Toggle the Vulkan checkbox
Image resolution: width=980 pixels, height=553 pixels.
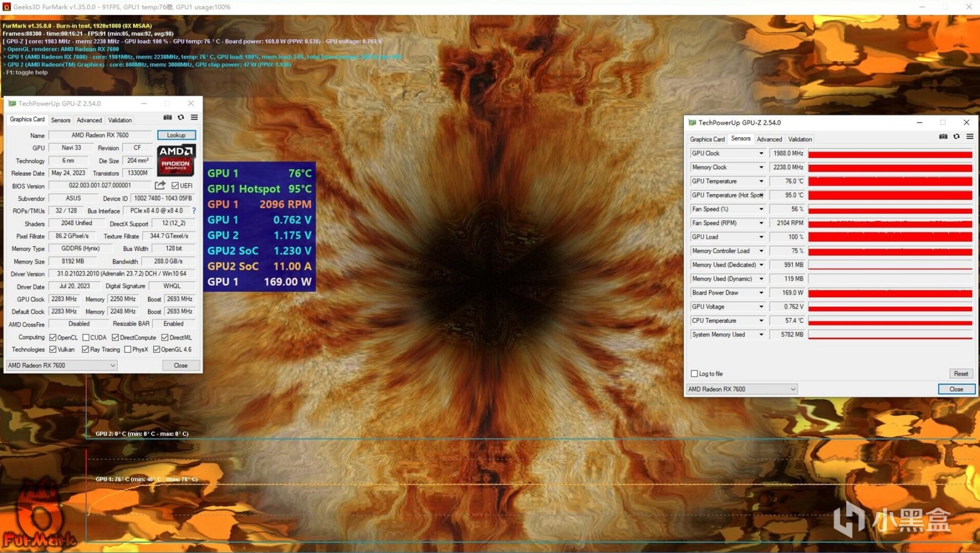tap(53, 349)
